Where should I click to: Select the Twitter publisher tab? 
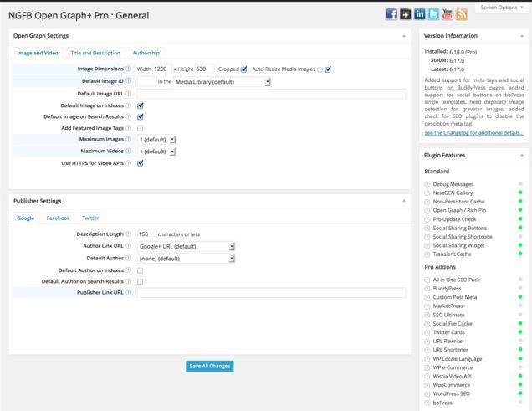click(90, 218)
